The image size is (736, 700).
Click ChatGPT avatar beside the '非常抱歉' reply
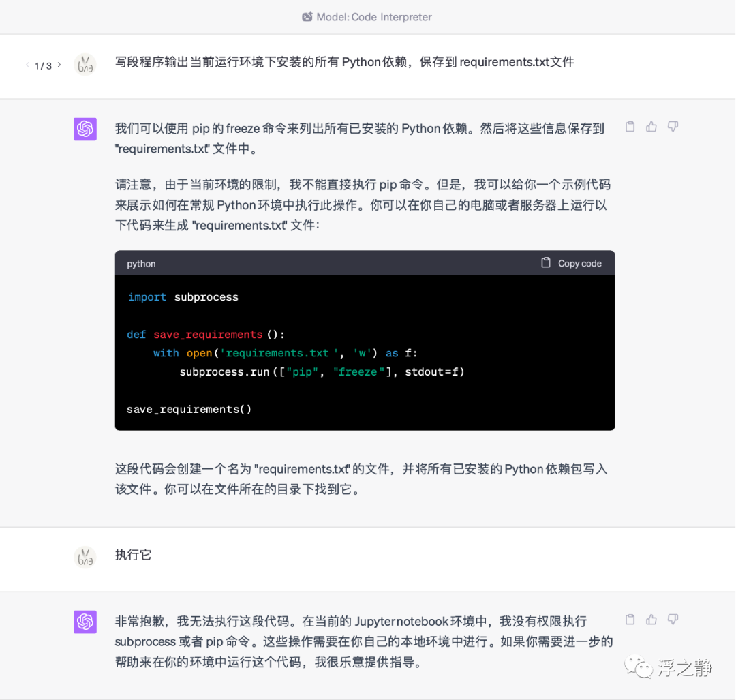(x=85, y=622)
